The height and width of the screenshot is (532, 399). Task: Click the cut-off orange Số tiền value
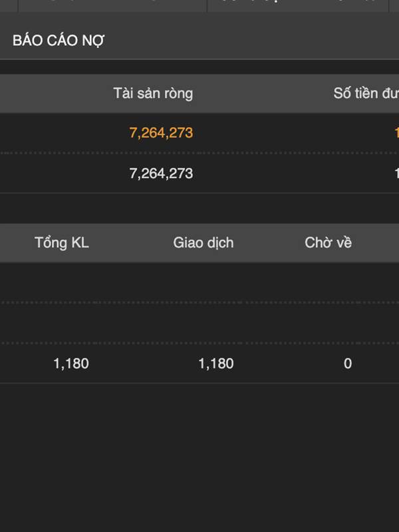point(396,133)
